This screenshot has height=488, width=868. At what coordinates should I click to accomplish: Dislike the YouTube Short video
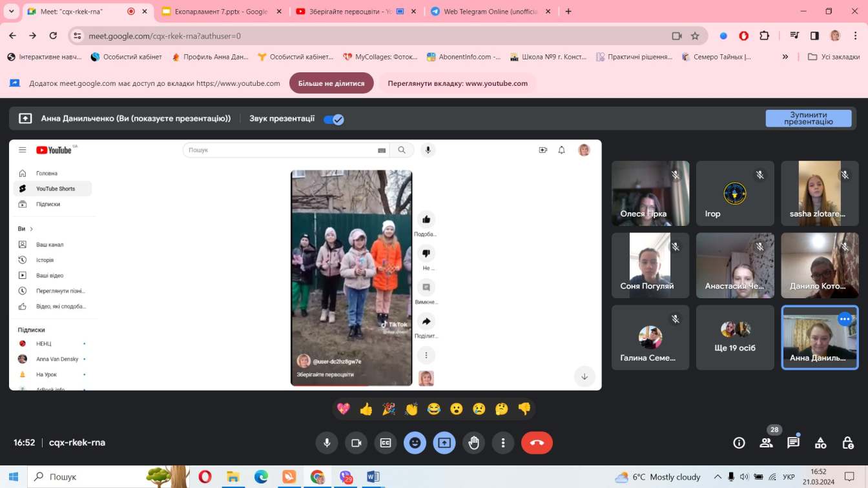coord(426,253)
